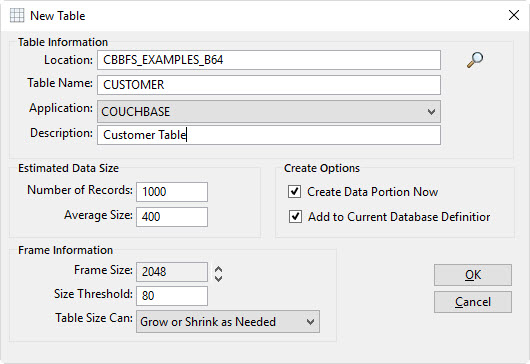The height and width of the screenshot is (364, 530).
Task: Click the New Table grid icon in title bar
Action: [x=17, y=16]
